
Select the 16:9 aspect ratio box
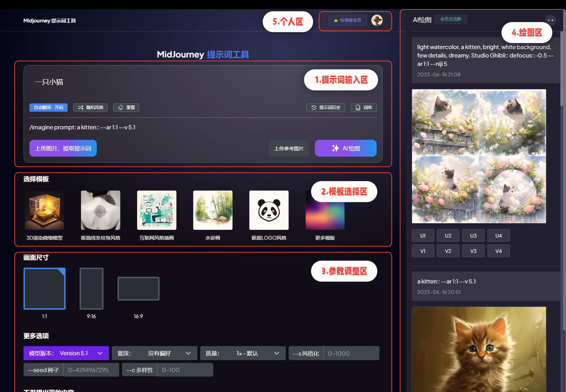click(138, 289)
